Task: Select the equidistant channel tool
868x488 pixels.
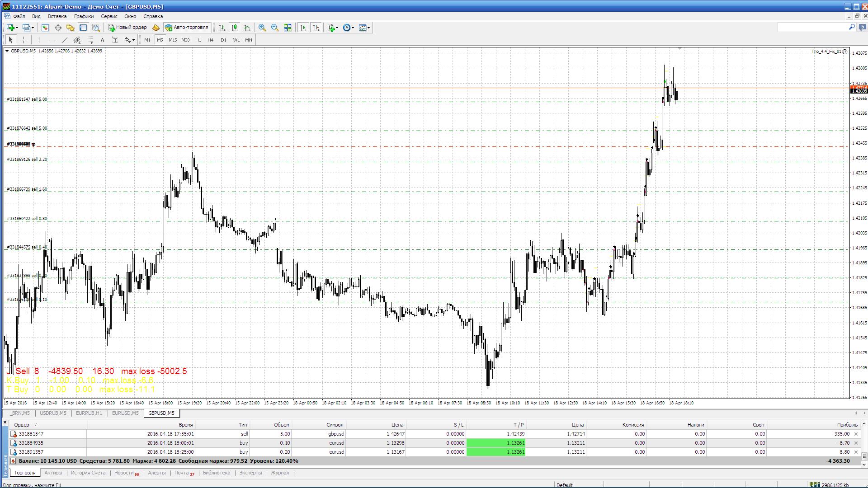Action: coord(77,40)
